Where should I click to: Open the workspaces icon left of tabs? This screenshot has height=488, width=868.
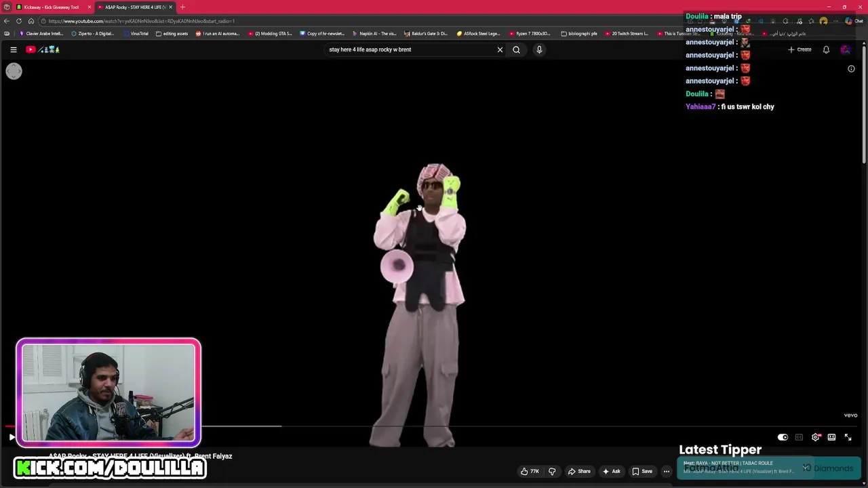pos(7,7)
